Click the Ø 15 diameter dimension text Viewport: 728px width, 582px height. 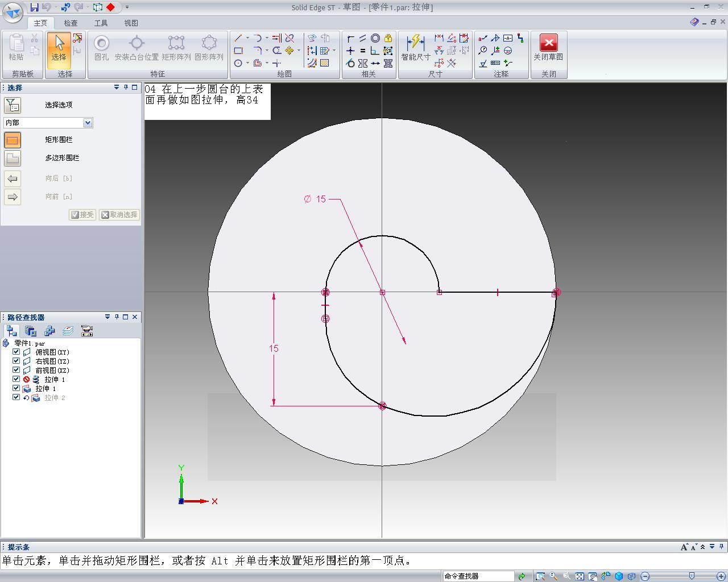[315, 199]
